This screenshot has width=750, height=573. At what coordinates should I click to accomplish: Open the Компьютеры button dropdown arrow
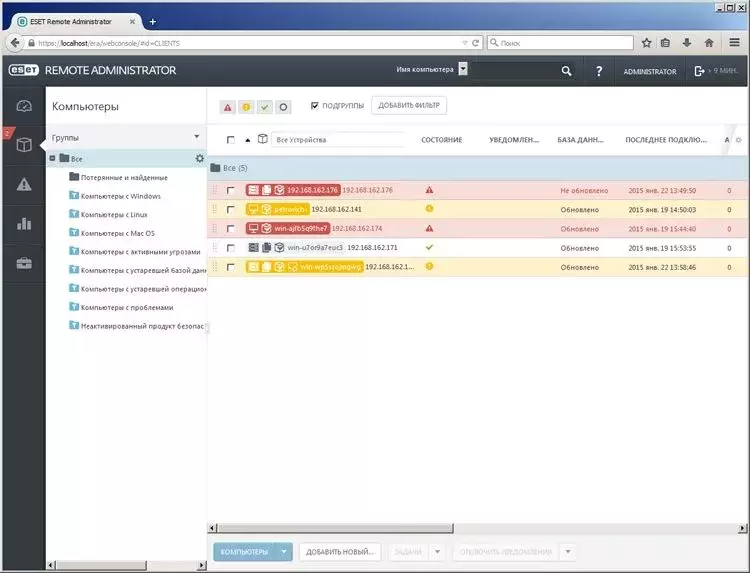pyautogui.click(x=284, y=551)
